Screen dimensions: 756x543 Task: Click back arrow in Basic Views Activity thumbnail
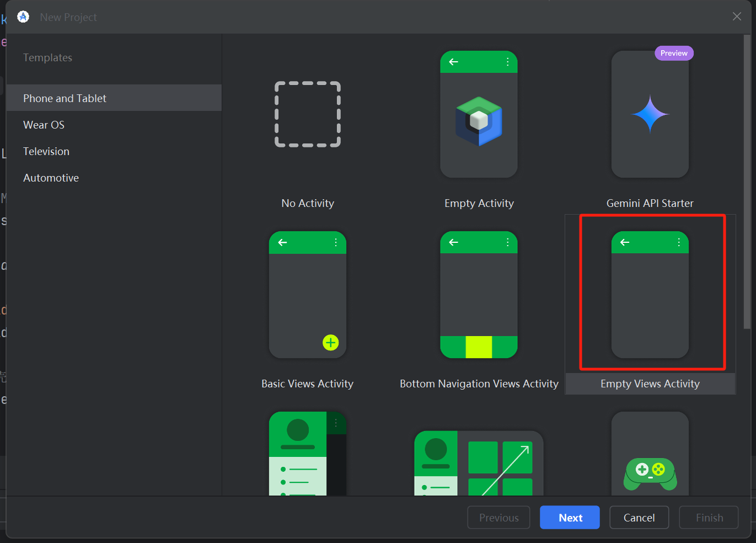pos(282,242)
